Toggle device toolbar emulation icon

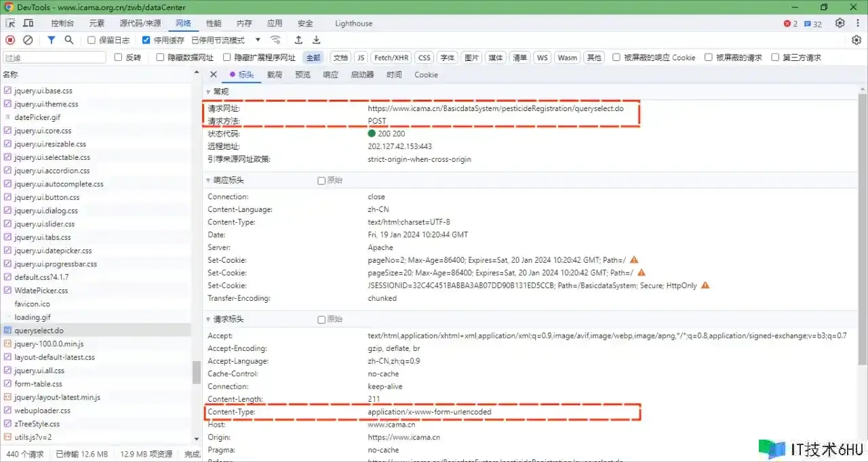coord(28,23)
